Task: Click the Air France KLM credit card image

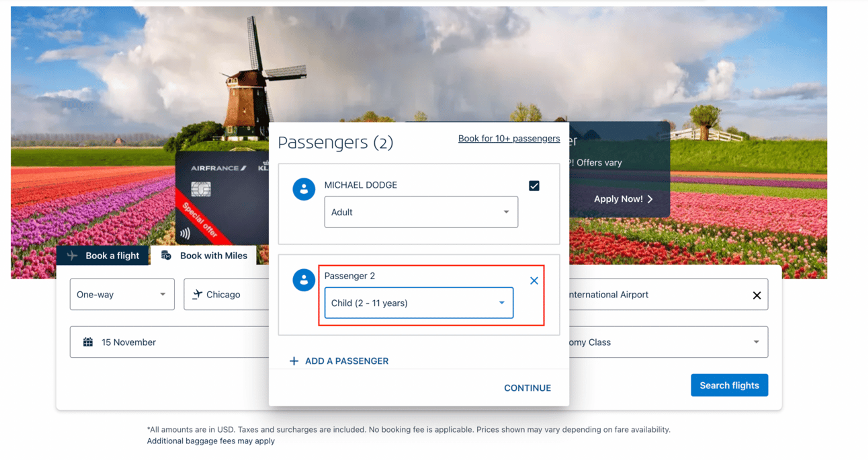Action: tap(222, 198)
